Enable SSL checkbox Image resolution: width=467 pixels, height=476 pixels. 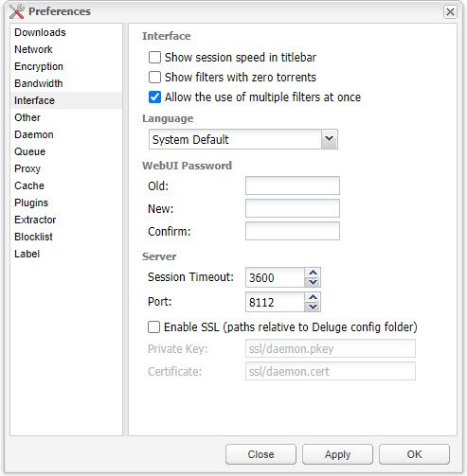[153, 327]
